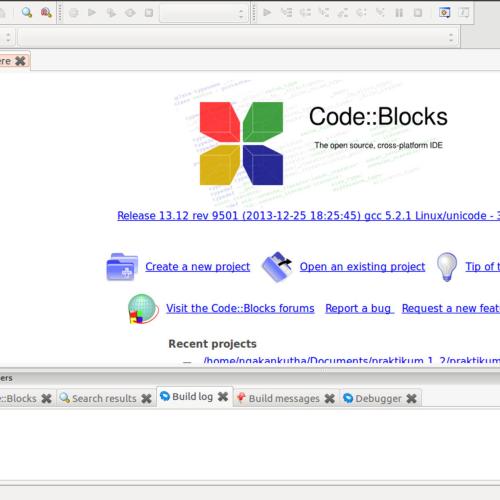Click the new project folder icon
The image size is (500, 500).
pyautogui.click(x=122, y=267)
